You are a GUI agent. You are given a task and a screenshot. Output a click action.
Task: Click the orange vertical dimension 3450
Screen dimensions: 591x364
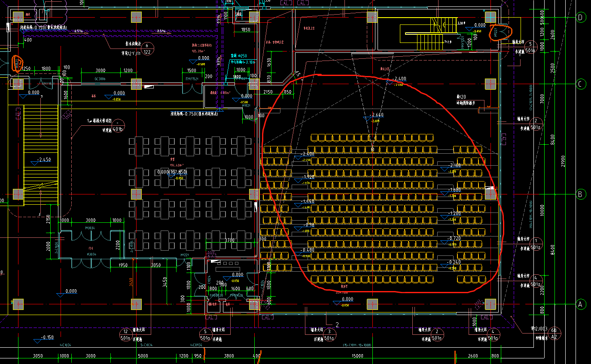(x=131, y=282)
